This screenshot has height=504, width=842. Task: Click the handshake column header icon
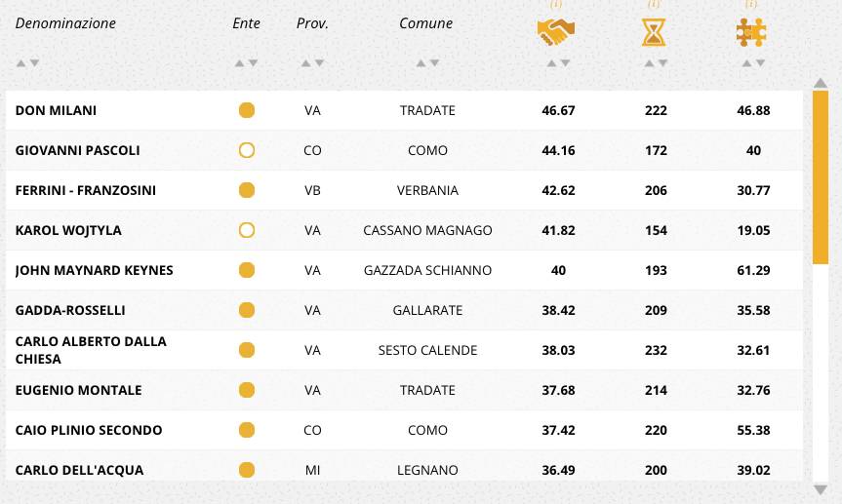pos(556,31)
